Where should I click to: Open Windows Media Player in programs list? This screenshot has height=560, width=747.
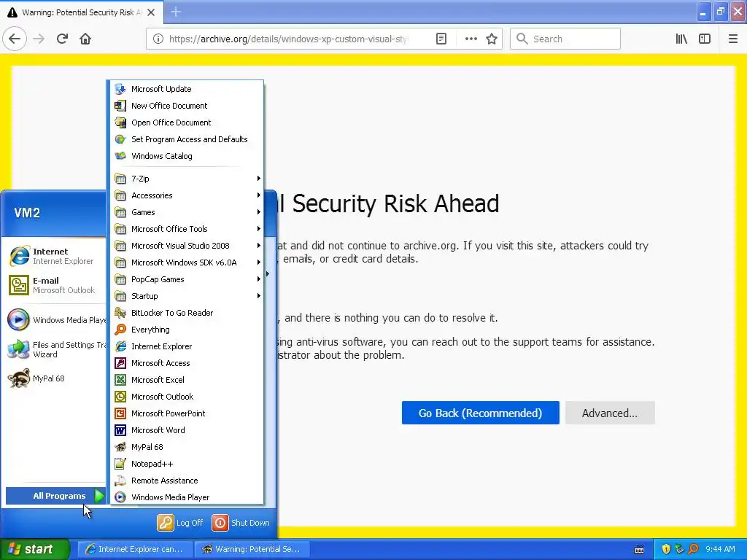(187, 497)
